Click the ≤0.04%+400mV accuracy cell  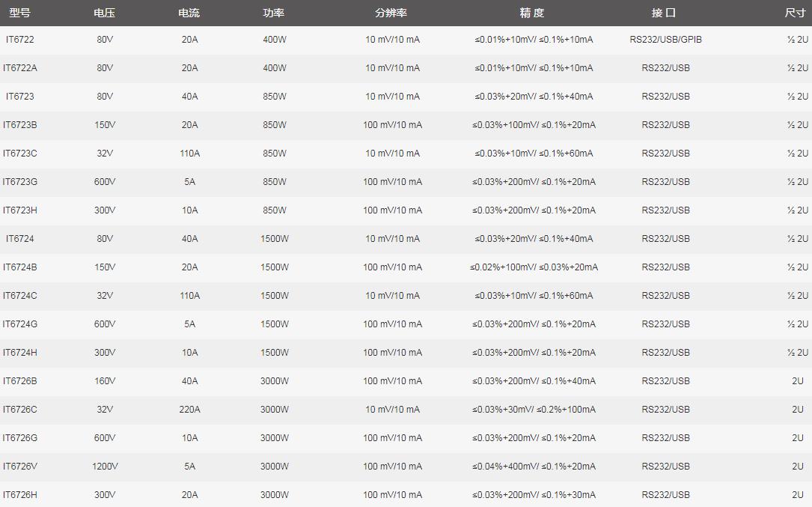coord(534,467)
